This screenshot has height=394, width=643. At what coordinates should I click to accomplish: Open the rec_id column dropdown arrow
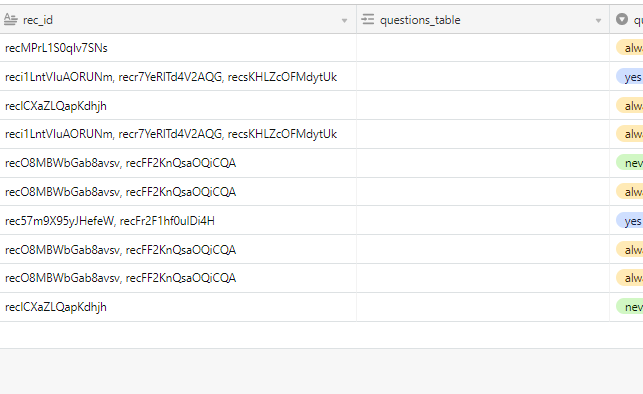[x=344, y=20]
